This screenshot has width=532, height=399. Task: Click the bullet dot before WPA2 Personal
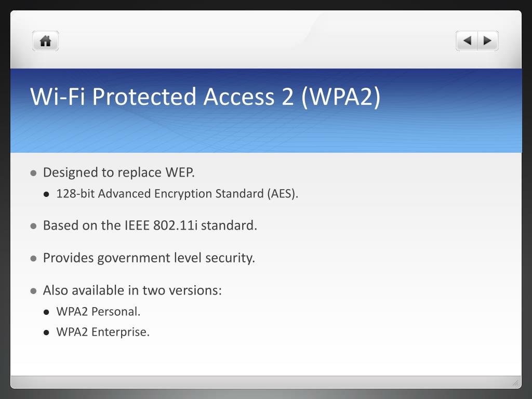coord(46,312)
